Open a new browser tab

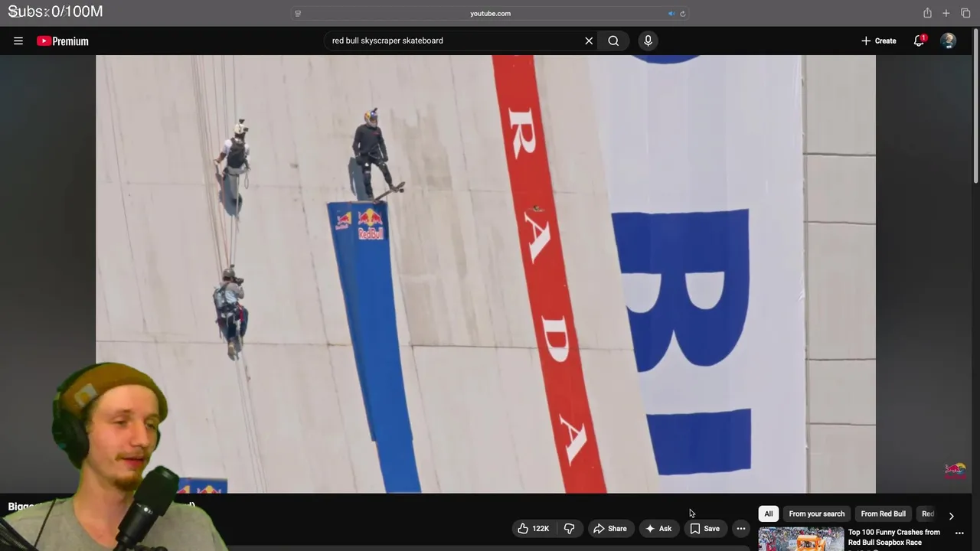(946, 13)
